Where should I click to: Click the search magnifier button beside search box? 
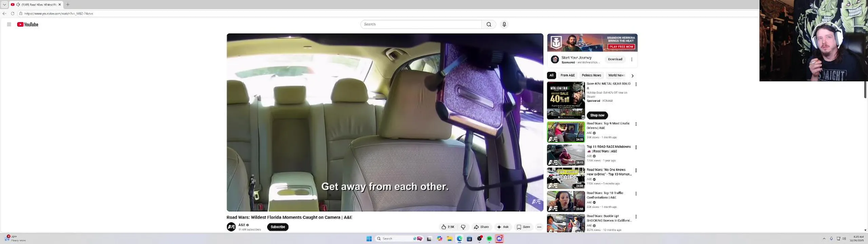[x=489, y=24]
